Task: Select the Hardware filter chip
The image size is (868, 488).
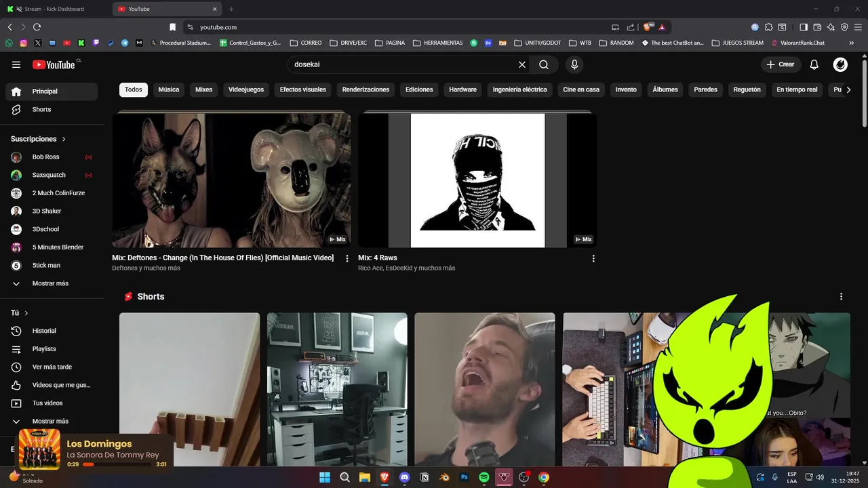Action: tap(463, 89)
